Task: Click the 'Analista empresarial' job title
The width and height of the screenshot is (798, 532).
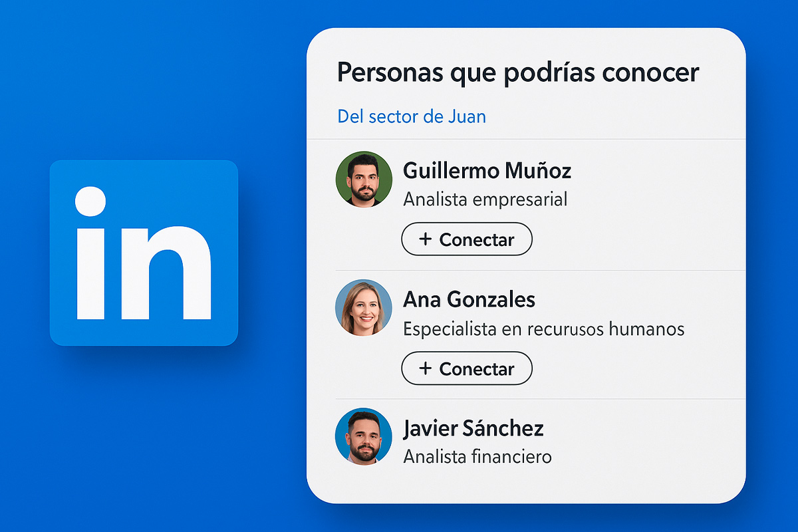Action: coord(485,199)
